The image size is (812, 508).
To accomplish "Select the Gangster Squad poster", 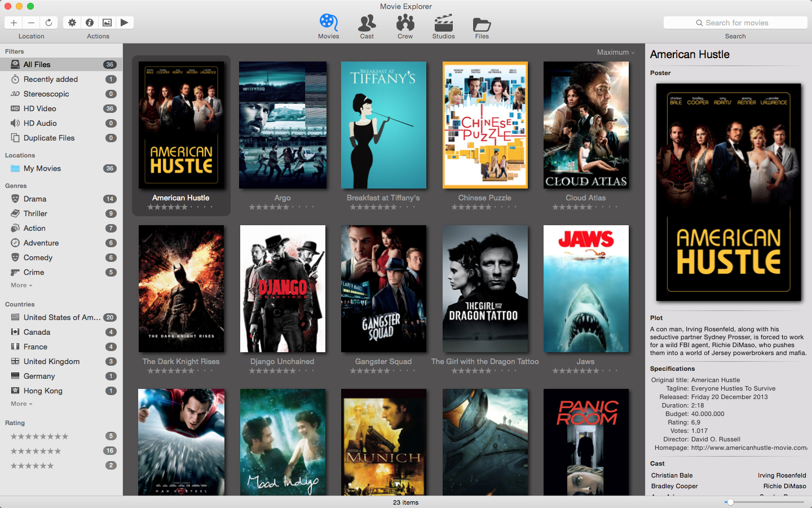I will pos(383,288).
